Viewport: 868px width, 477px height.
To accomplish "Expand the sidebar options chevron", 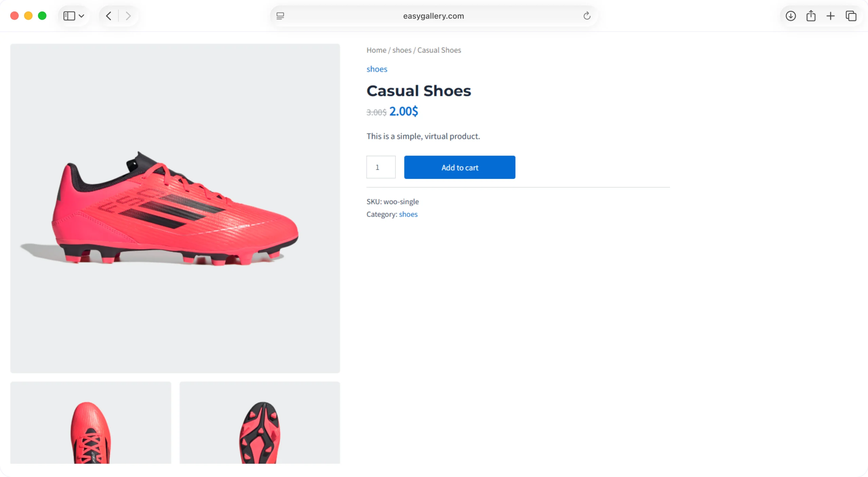I will tap(81, 16).
